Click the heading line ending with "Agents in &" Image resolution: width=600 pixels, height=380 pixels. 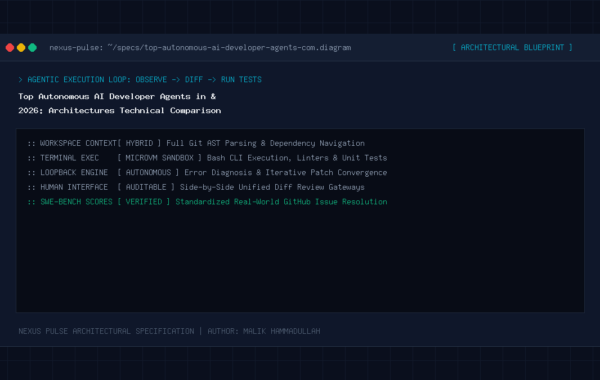point(117,96)
